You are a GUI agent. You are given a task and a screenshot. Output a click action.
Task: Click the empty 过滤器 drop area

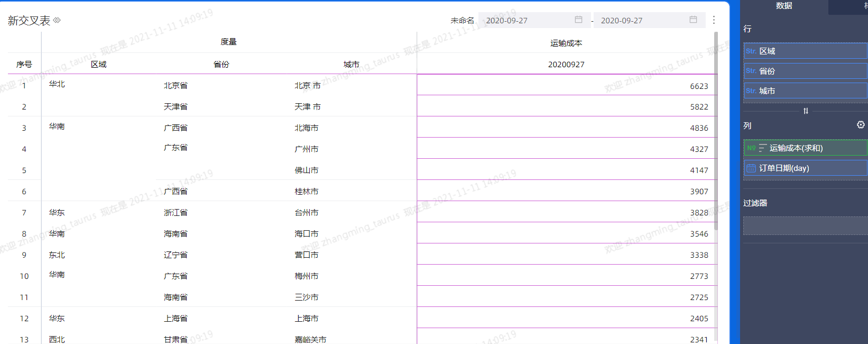[x=805, y=226]
